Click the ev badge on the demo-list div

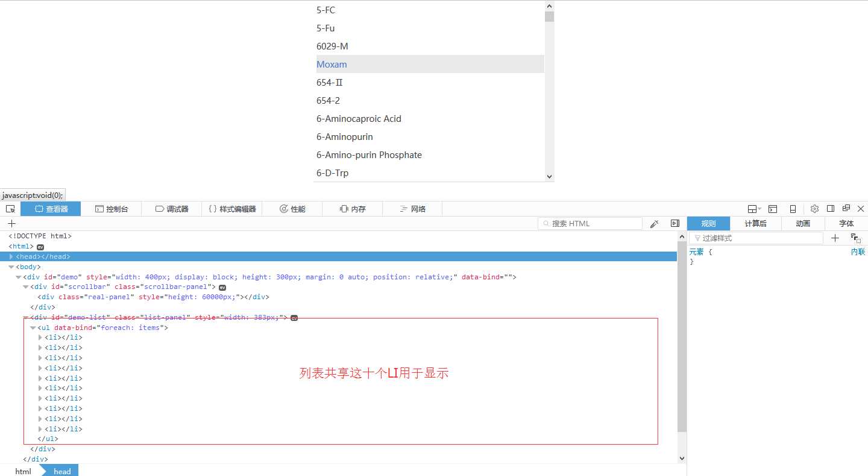point(294,317)
